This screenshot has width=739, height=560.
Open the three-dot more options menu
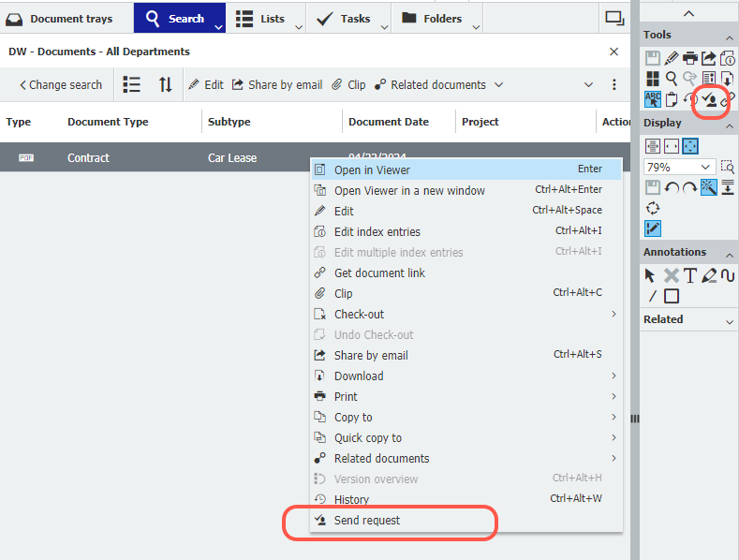[613, 85]
